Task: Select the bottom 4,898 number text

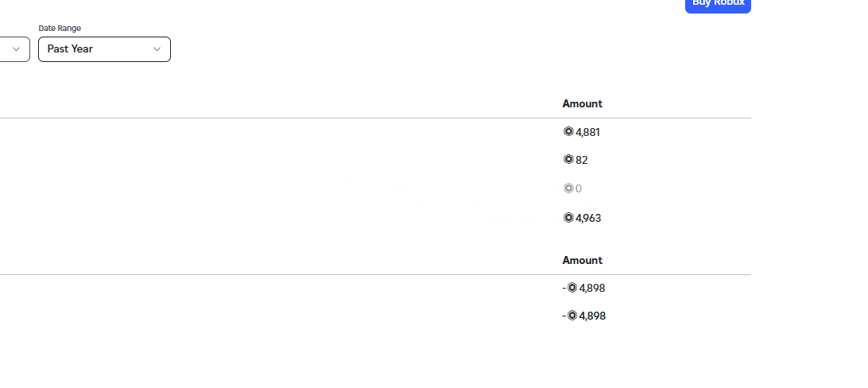Action: pos(592,316)
